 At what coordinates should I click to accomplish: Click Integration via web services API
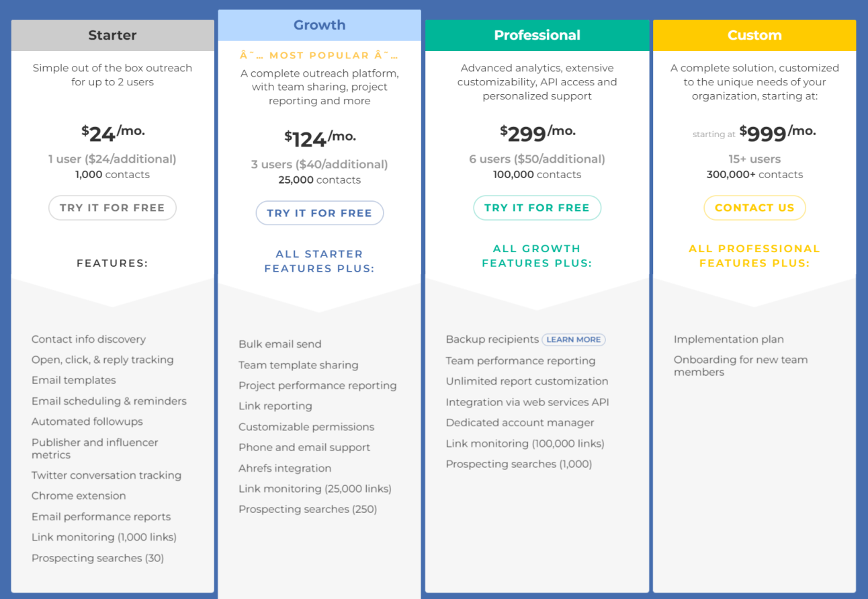[527, 402]
